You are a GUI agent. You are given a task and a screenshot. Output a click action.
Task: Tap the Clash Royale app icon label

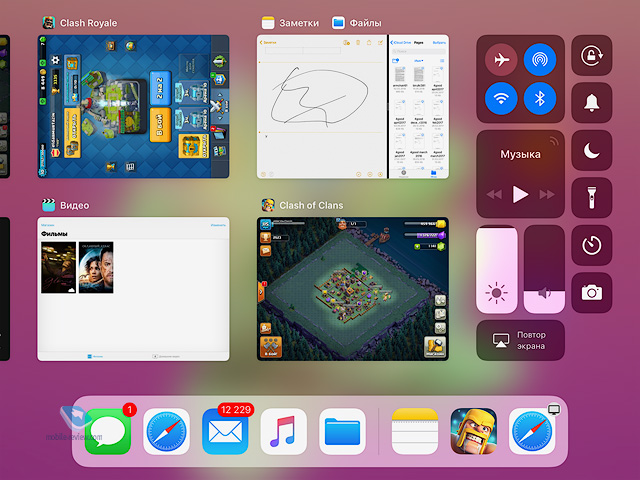point(88,23)
